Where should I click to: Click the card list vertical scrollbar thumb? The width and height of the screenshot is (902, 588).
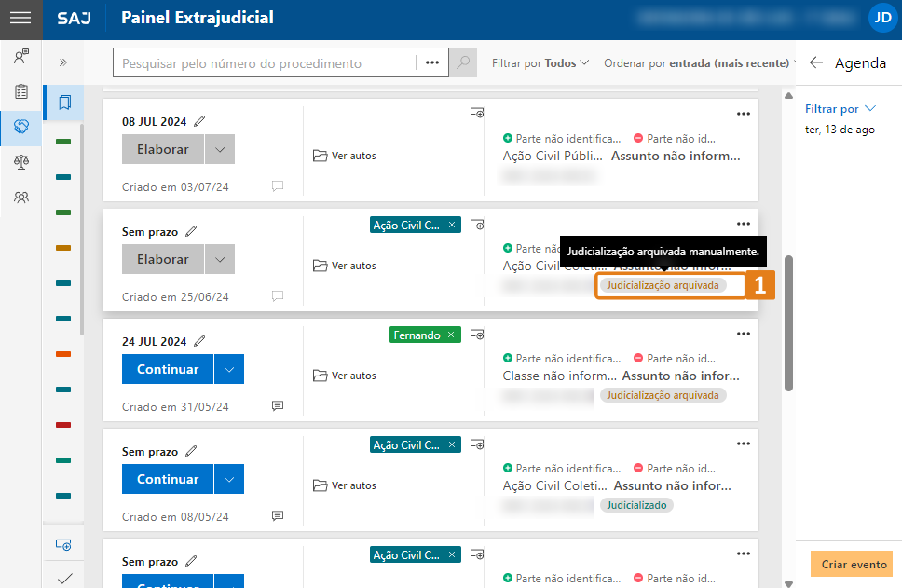point(788,323)
